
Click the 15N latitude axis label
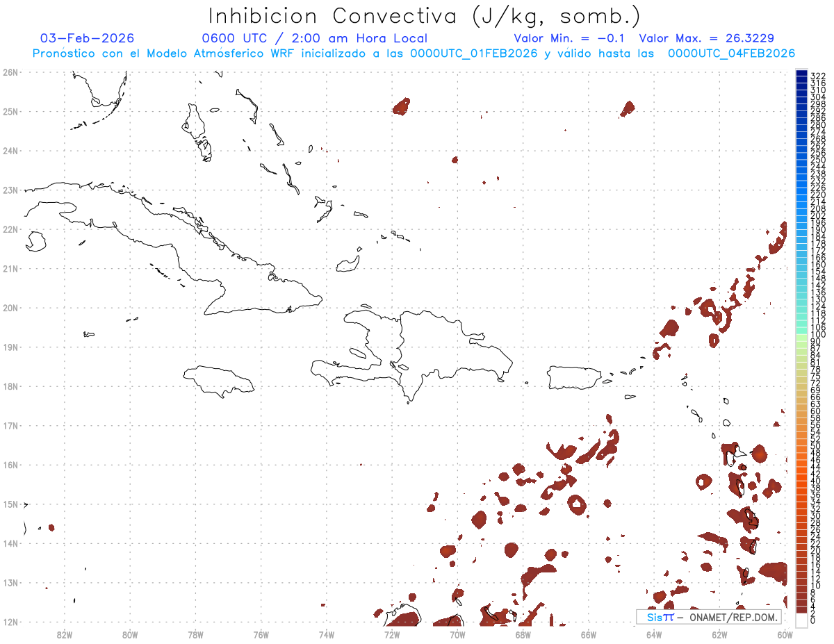(11, 504)
